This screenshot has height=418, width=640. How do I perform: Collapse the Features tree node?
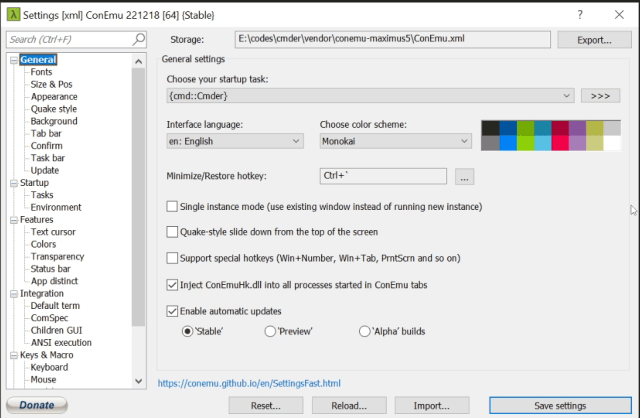[x=14, y=220]
